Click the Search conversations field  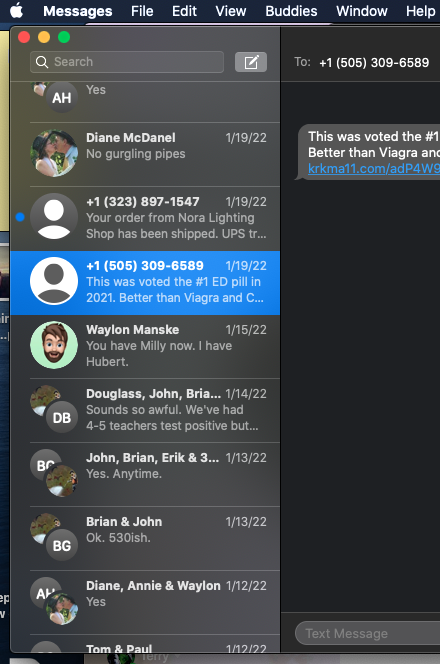click(x=127, y=62)
